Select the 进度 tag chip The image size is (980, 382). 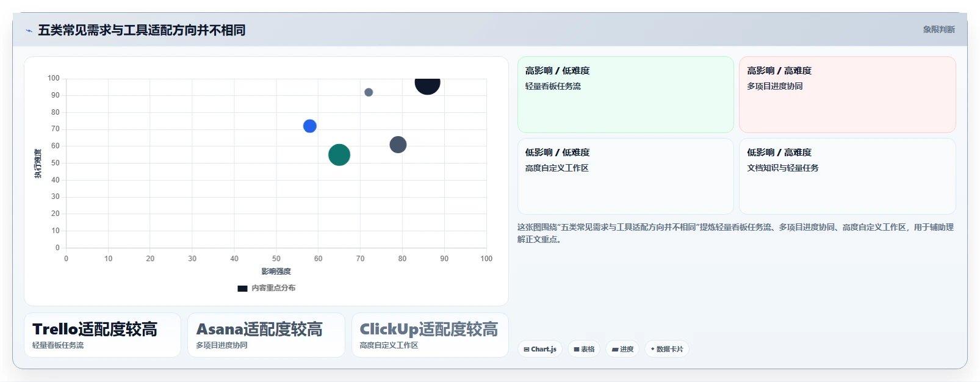(x=622, y=349)
